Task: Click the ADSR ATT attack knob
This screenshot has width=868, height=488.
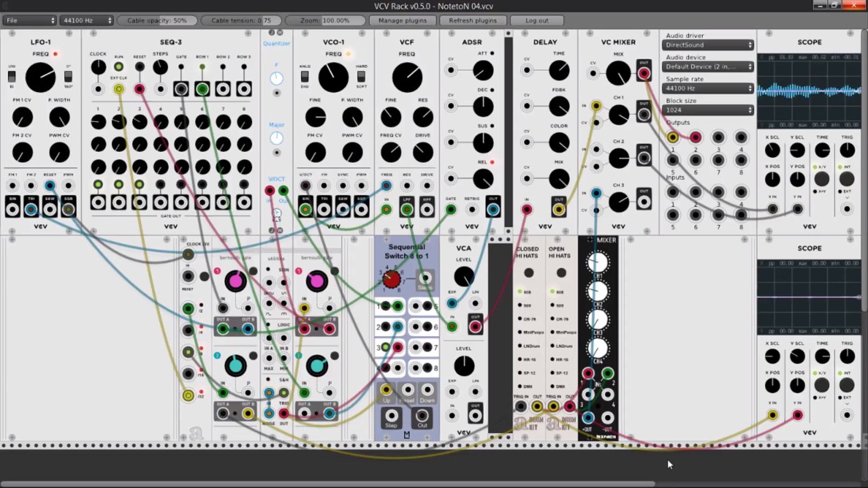Action: pyautogui.click(x=483, y=70)
